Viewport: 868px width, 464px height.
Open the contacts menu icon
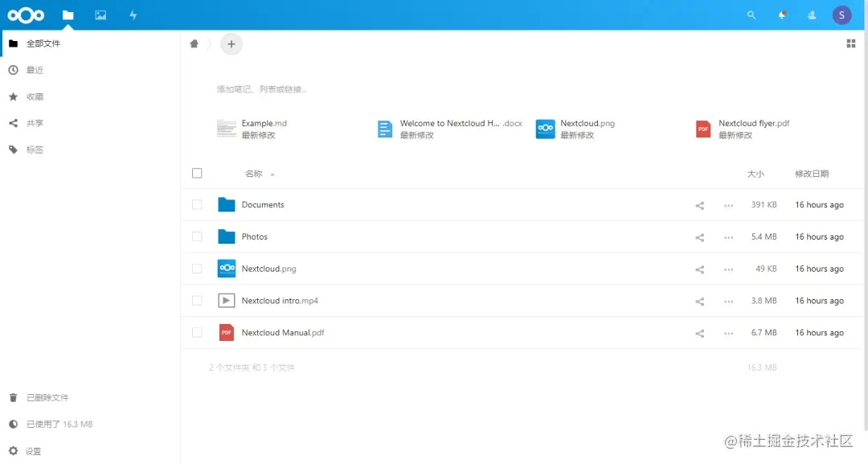click(x=812, y=15)
